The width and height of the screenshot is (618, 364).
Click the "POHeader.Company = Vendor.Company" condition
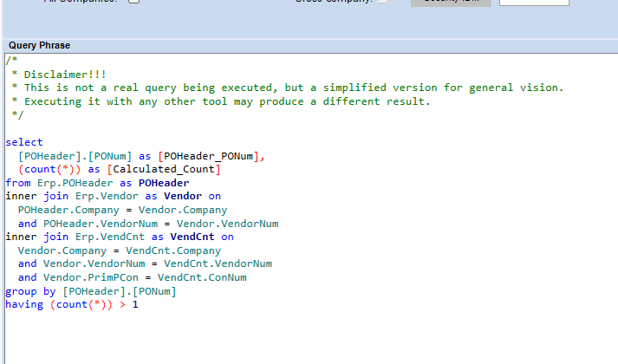(x=122, y=210)
